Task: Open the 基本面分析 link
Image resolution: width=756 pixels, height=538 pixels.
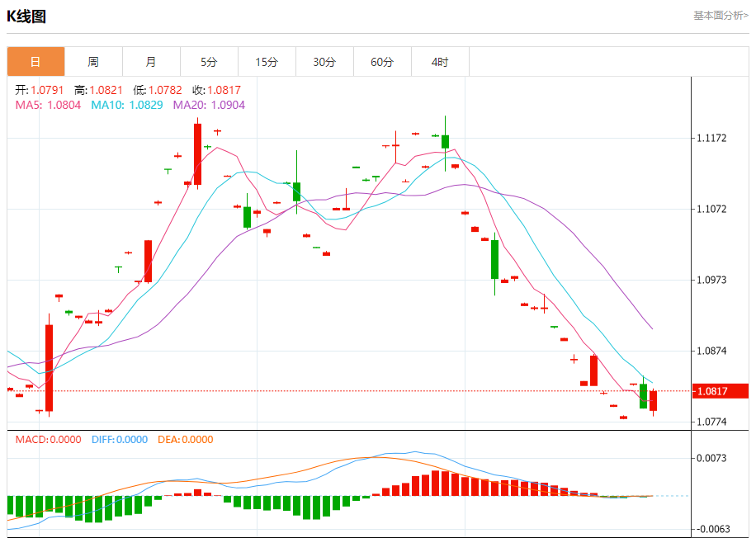Action: pos(720,16)
